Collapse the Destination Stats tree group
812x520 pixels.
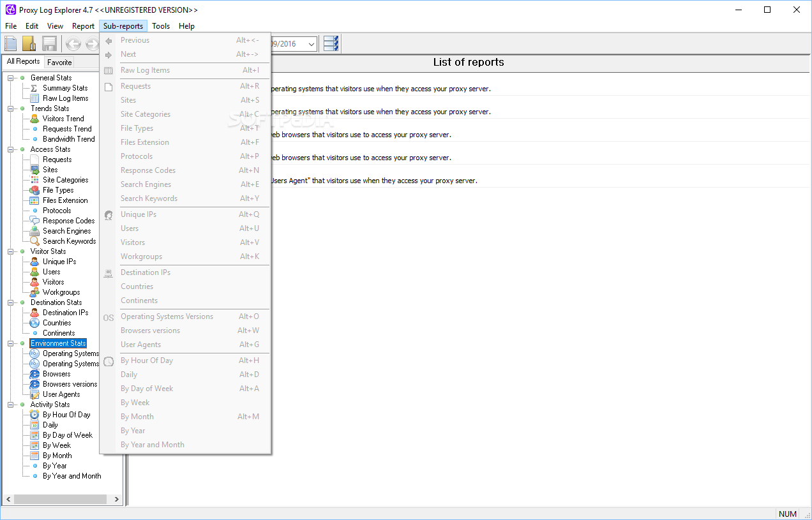11,302
